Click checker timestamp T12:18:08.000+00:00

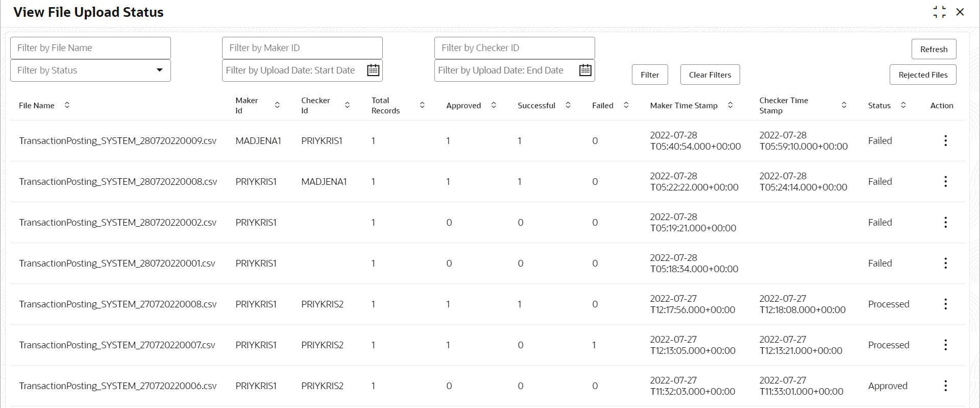[802, 310]
